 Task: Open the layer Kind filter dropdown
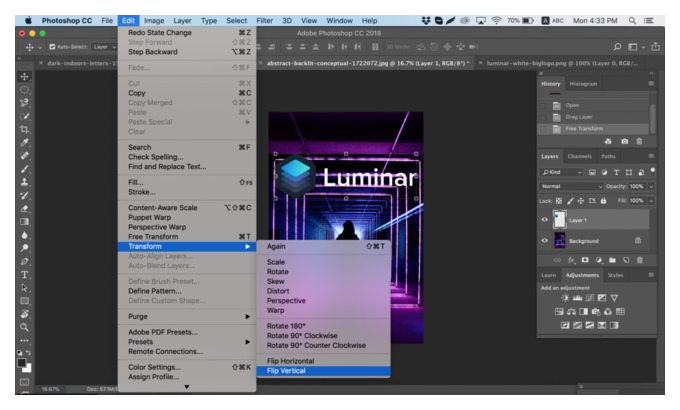561,172
